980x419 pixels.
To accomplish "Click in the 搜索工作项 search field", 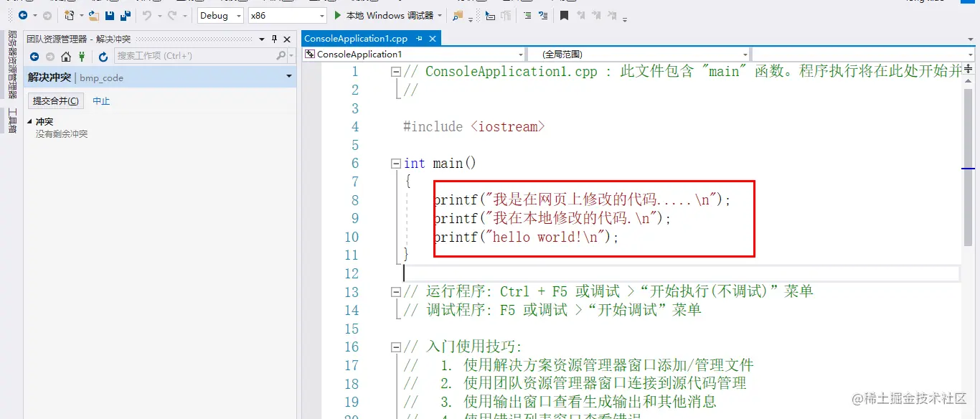I will 195,56.
